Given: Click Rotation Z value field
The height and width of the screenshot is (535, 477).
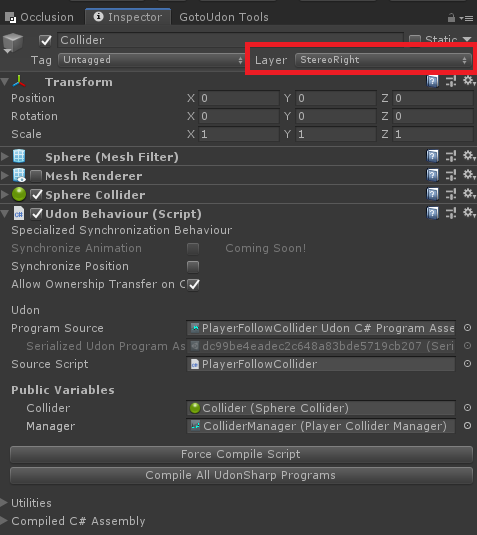Looking at the screenshot, I should click(x=433, y=116).
